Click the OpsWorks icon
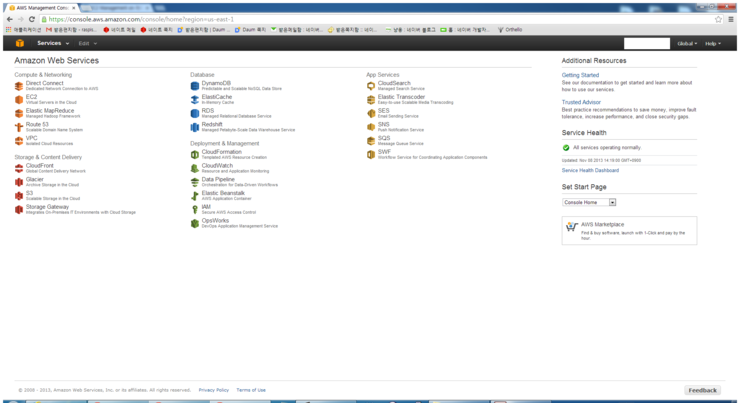The width and height of the screenshot is (740, 403). click(194, 223)
